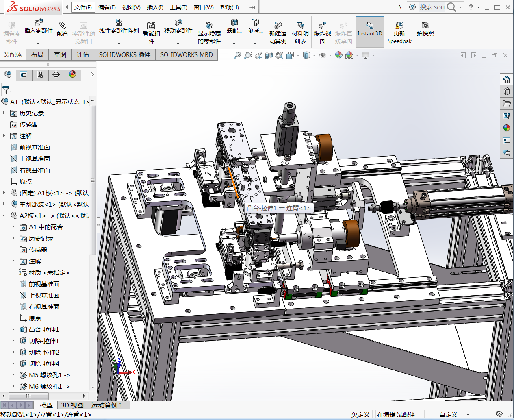This screenshot has height=420, width=514.
Task: Open the DisplayManager color-ball tab
Action: (x=72, y=74)
